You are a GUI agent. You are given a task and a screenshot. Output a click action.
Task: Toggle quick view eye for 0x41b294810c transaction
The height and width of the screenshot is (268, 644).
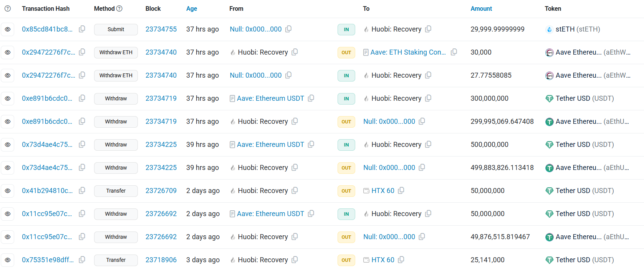click(x=8, y=191)
